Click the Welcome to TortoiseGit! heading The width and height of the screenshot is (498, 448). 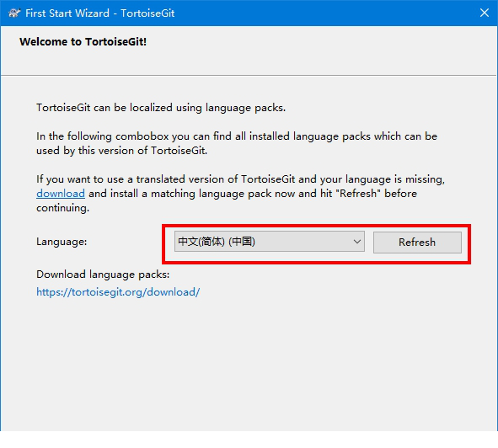[83, 42]
